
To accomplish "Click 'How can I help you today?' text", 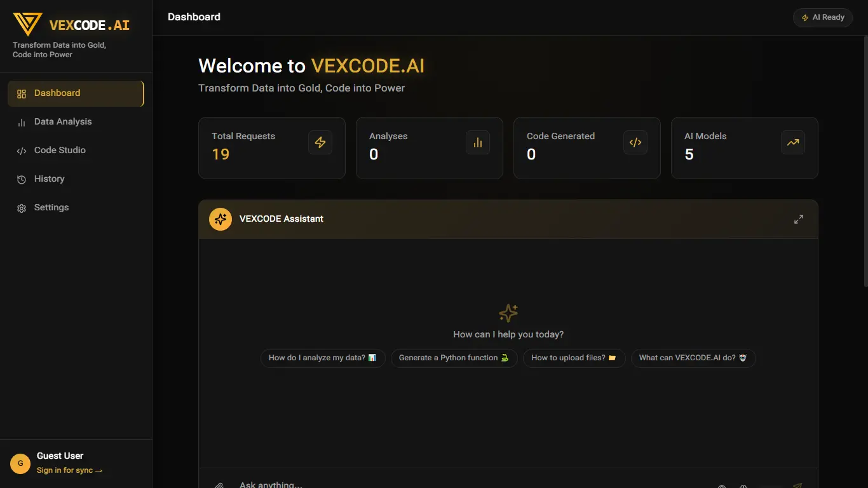I will pos(508,334).
